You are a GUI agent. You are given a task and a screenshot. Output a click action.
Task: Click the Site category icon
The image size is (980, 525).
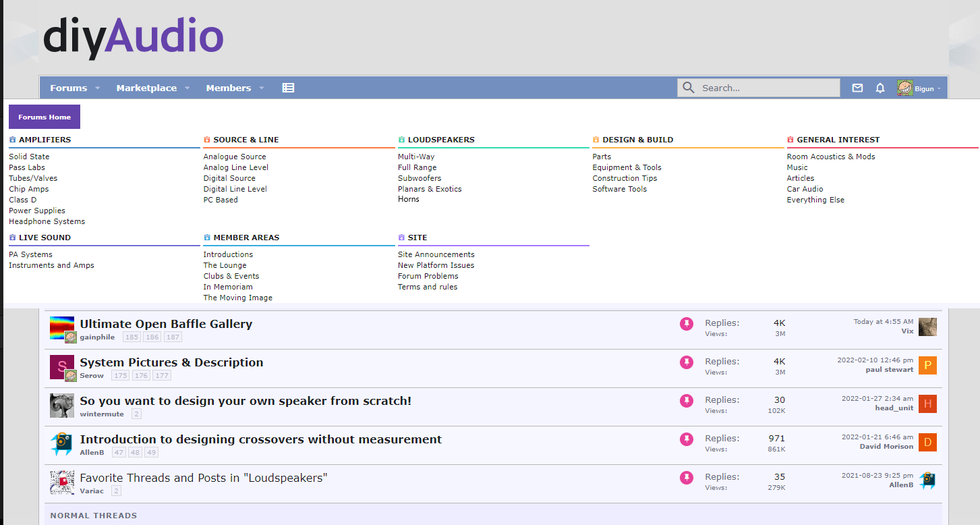(x=401, y=238)
